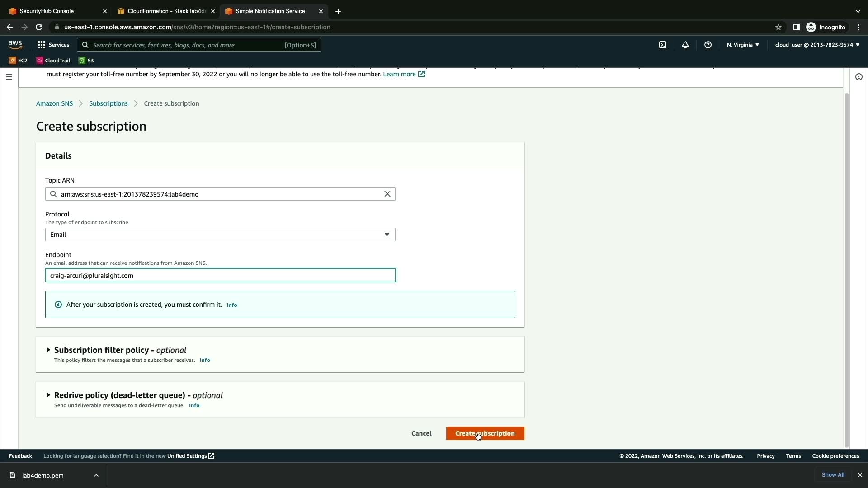Open the EC2 shortcut in favorites bar
The height and width of the screenshot is (488, 868).
coord(18,61)
